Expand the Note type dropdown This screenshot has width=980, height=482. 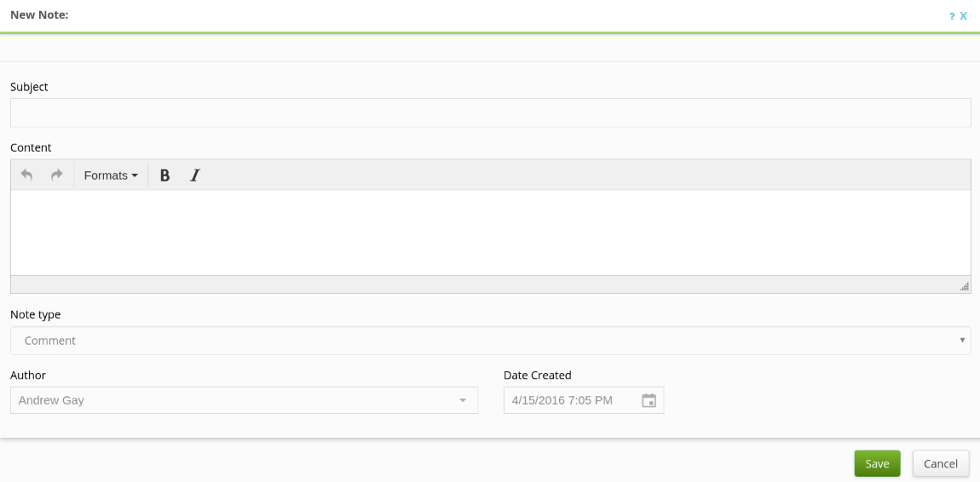962,340
